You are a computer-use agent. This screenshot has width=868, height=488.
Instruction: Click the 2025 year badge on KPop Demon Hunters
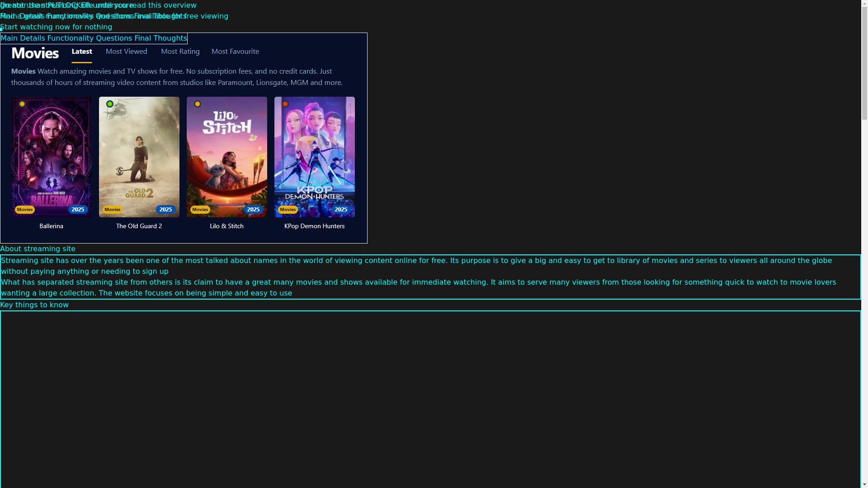[341, 209]
